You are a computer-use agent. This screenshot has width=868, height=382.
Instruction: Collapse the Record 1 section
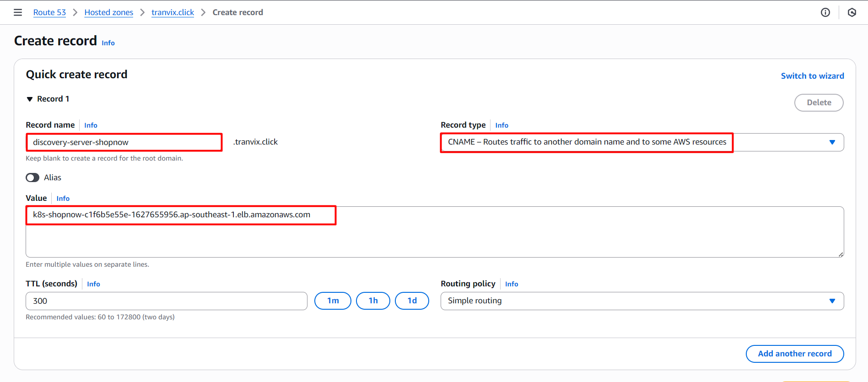(x=30, y=99)
